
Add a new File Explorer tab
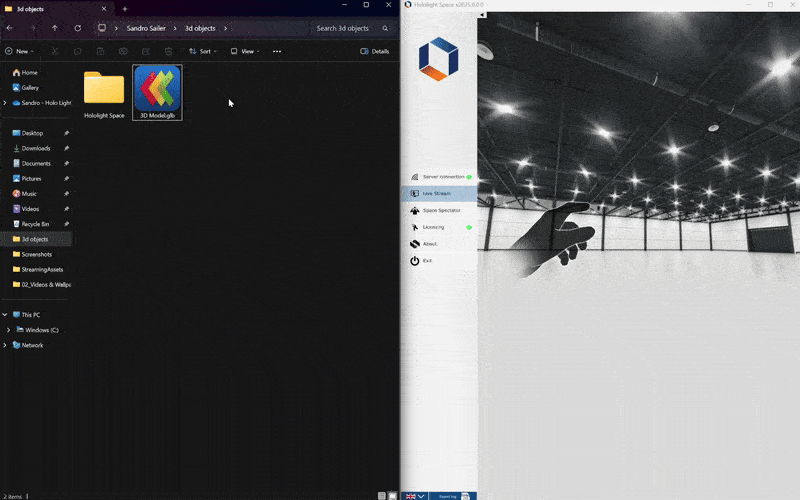point(125,9)
